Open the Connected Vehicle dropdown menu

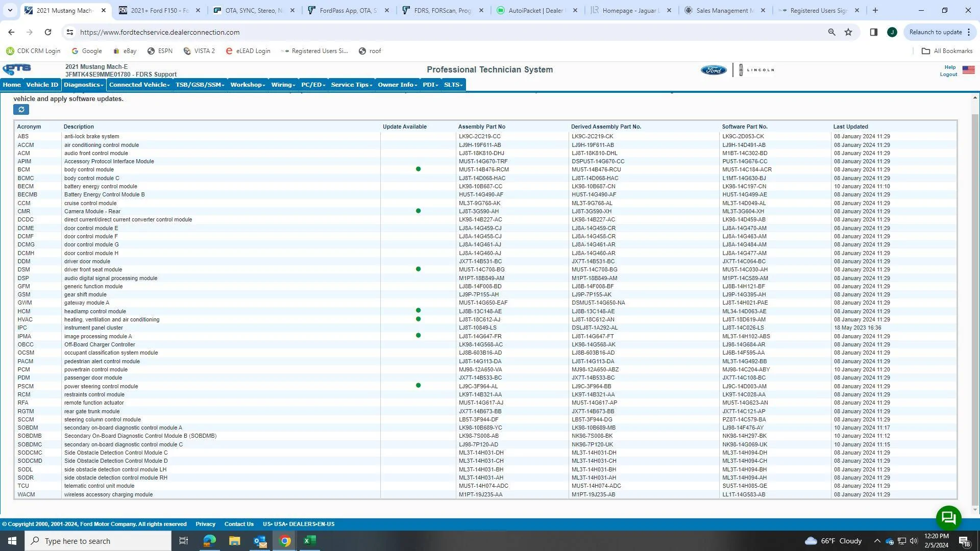[139, 85]
